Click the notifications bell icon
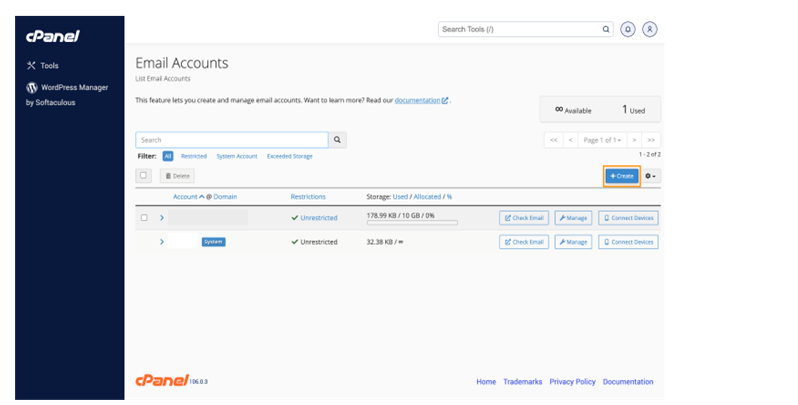Viewport: 798px width, 405px height. click(628, 30)
